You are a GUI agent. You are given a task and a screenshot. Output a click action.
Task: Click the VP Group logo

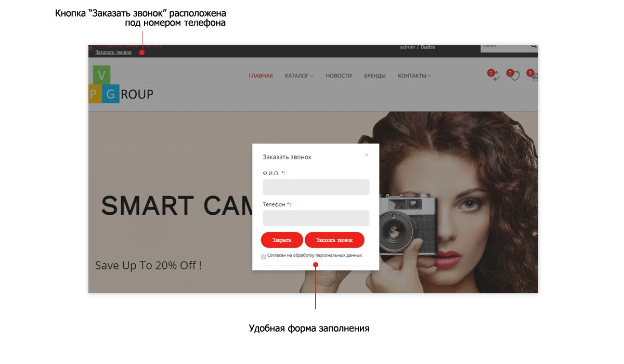click(121, 84)
